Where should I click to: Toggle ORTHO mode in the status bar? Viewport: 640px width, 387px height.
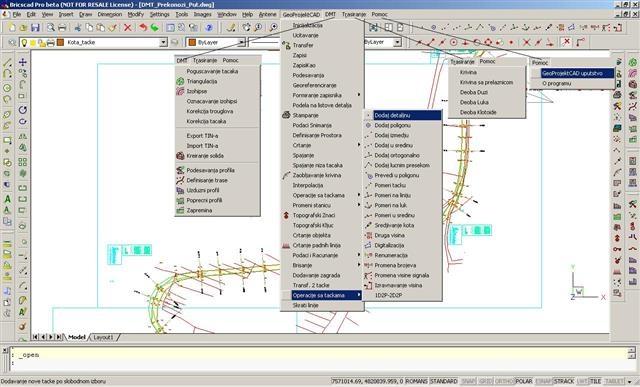point(504,381)
